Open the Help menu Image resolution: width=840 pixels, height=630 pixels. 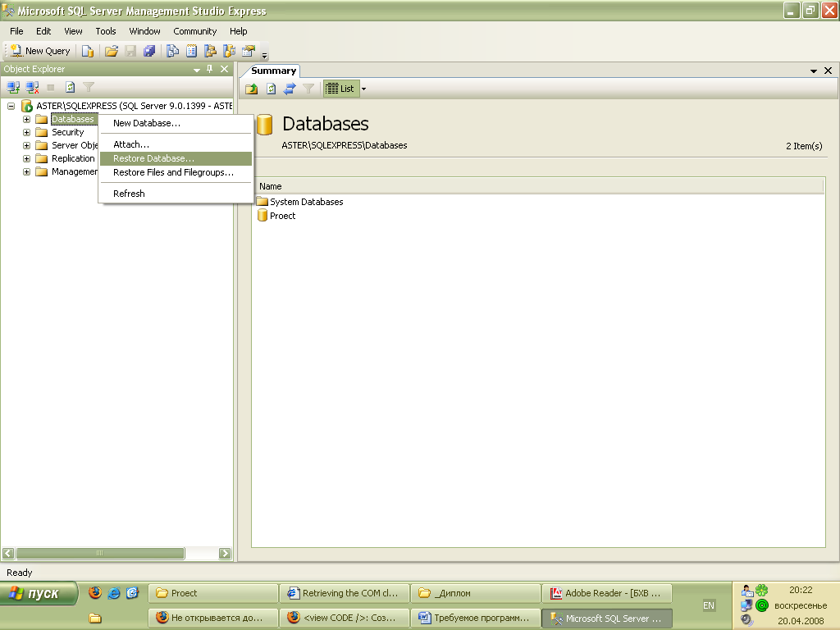239,31
